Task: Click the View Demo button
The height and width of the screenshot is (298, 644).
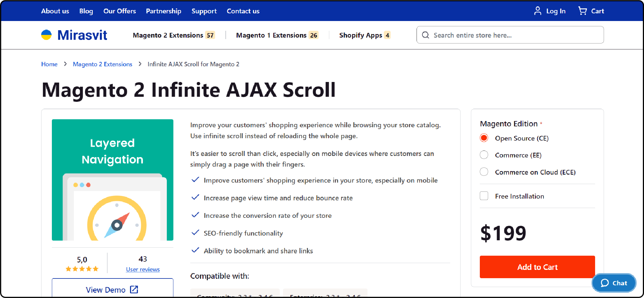Action: pos(113,288)
